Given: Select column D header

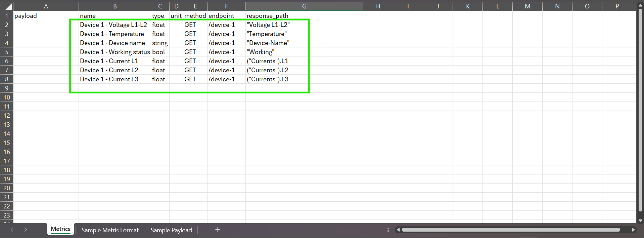Looking at the screenshot, I should (x=176, y=6).
